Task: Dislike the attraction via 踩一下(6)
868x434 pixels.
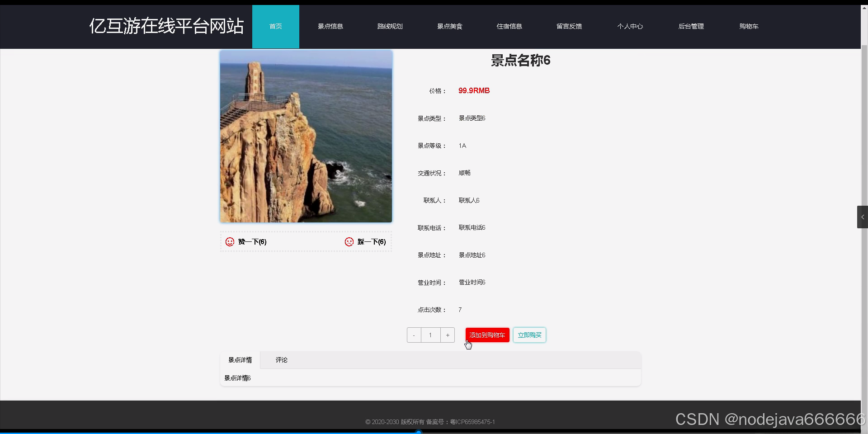Action: point(372,242)
